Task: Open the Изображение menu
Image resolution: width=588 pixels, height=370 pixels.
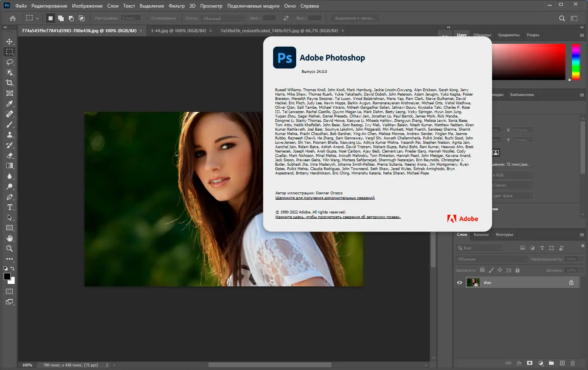Action: click(87, 6)
